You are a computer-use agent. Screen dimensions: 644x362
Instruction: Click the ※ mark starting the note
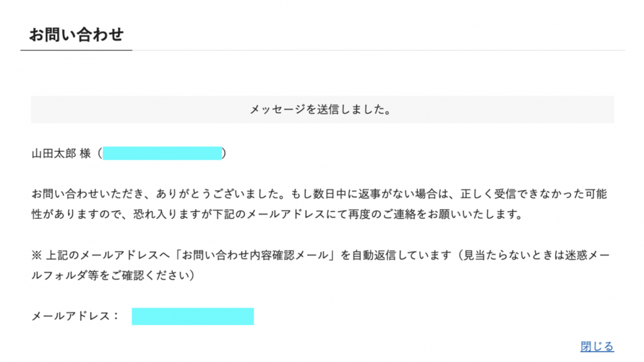(x=36, y=255)
